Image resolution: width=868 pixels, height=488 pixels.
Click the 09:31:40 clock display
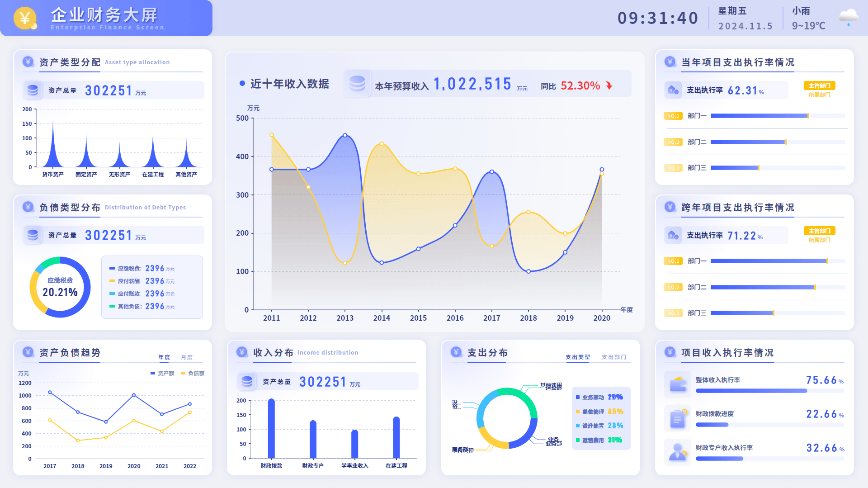658,18
